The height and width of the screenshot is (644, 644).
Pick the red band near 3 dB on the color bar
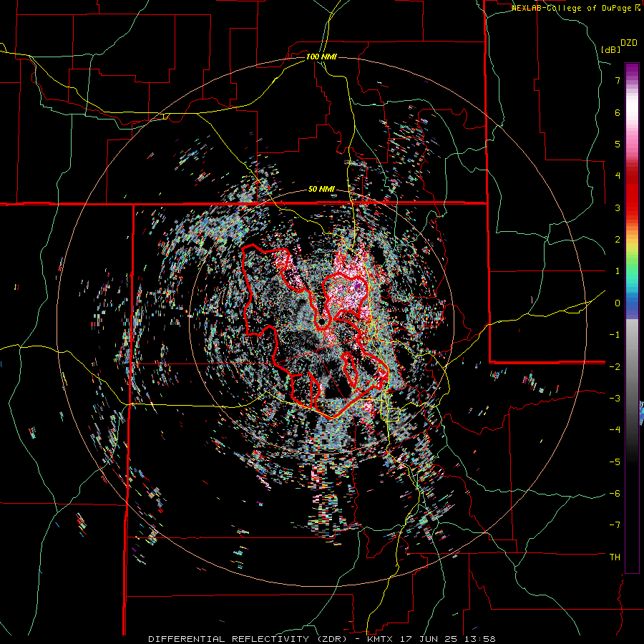pyautogui.click(x=632, y=205)
